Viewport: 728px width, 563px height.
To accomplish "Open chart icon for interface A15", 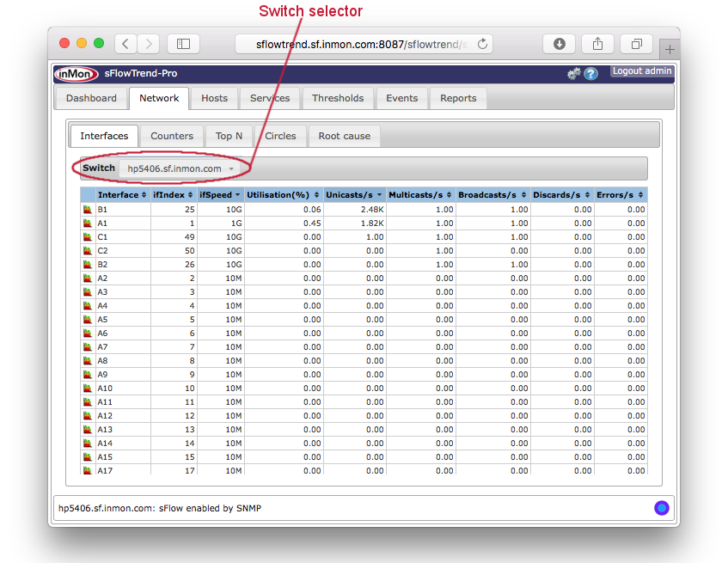I will point(88,456).
